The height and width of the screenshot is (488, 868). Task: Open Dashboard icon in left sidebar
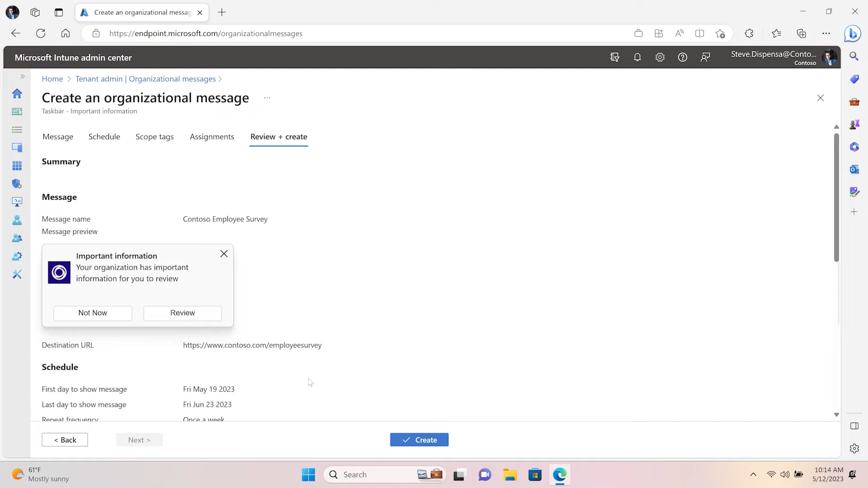[x=17, y=112]
